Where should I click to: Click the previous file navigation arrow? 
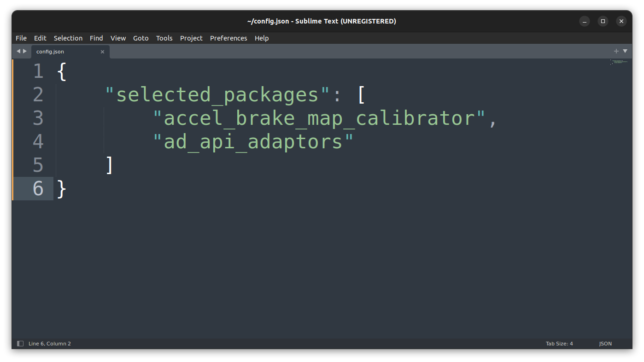[x=18, y=51]
